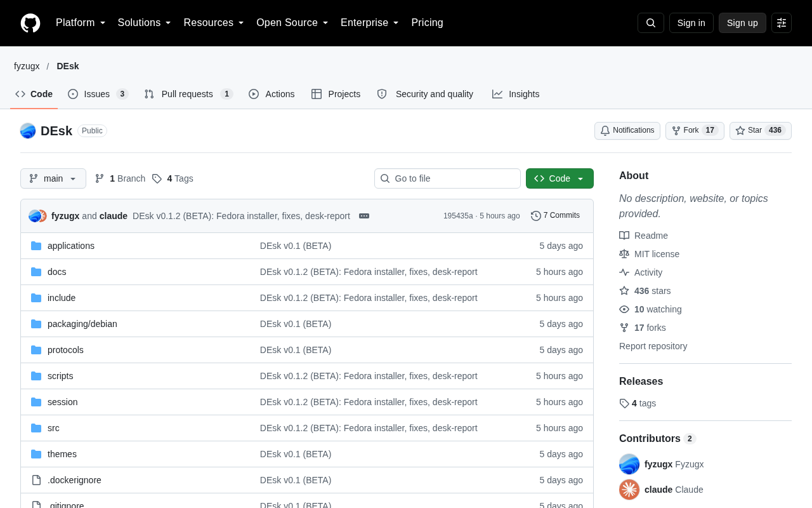This screenshot has height=508, width=812.
Task: Expand the Resources menu
Action: [214, 23]
